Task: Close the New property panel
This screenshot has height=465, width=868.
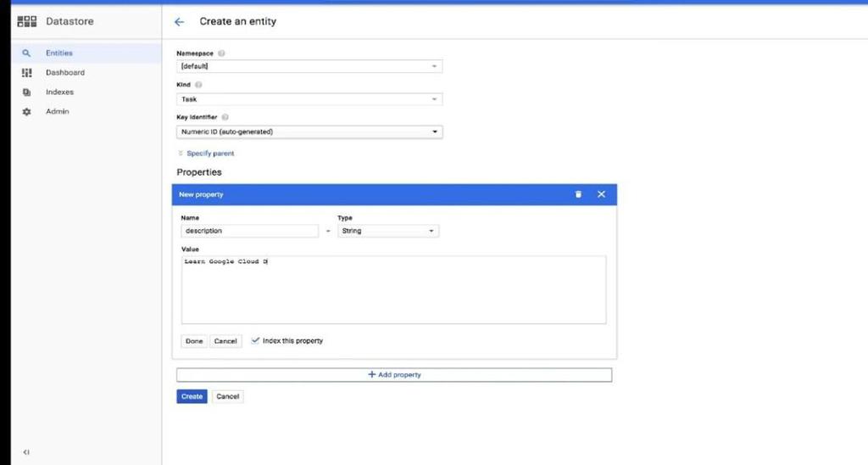Action: coord(601,194)
